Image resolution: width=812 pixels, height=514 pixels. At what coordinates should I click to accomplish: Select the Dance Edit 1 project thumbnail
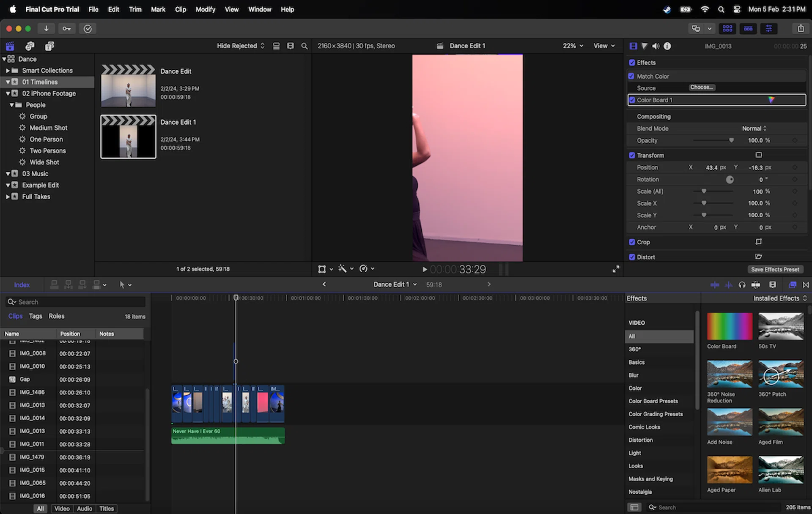click(128, 136)
